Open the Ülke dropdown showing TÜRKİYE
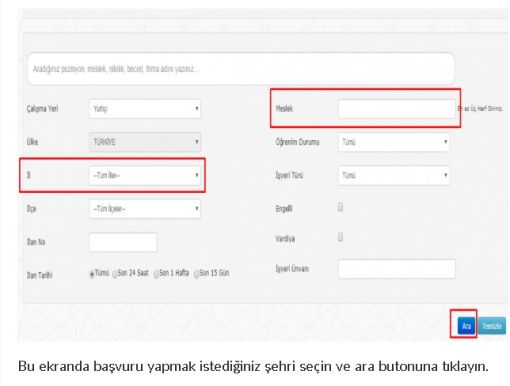 click(145, 142)
